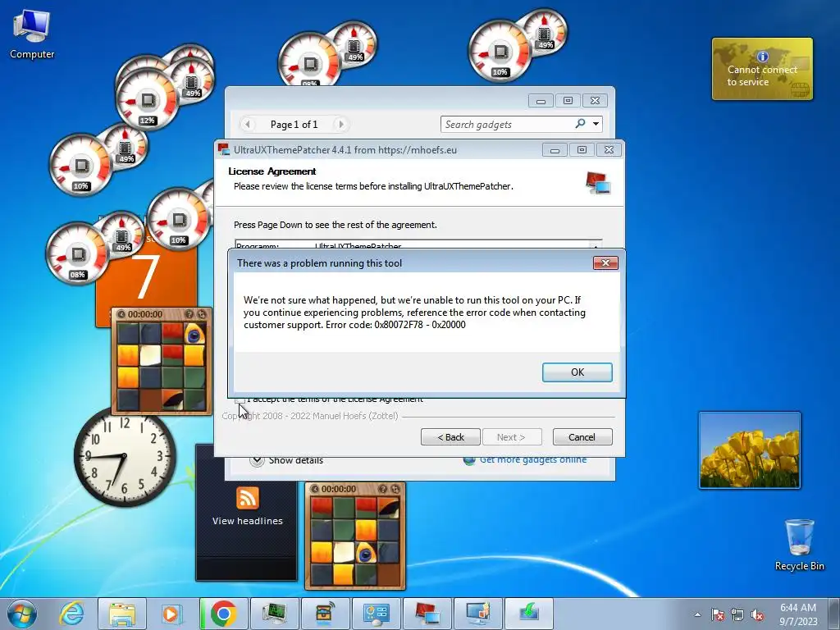Screen dimensions: 840x630
Task: Launch Internet Explorer from the taskbar
Action: [72, 614]
